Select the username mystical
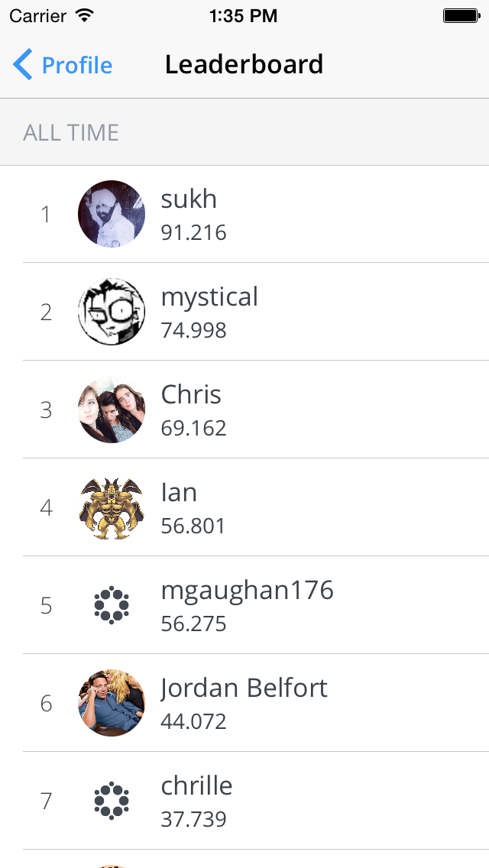This screenshot has width=489, height=868. 209,297
